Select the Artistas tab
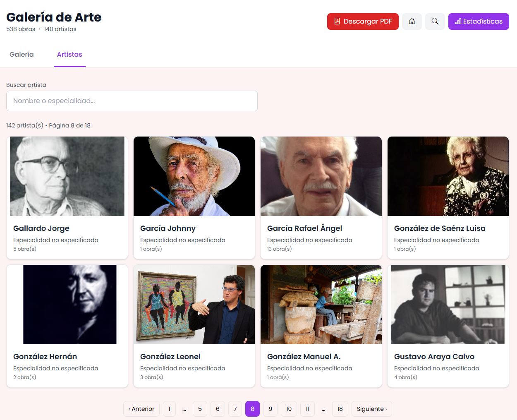 point(69,55)
